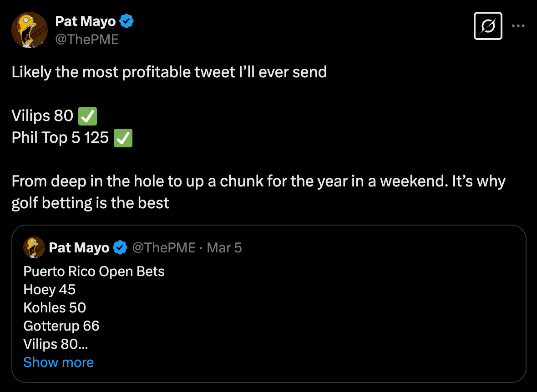Click the verified badge inside the quoted tweet

pos(120,248)
